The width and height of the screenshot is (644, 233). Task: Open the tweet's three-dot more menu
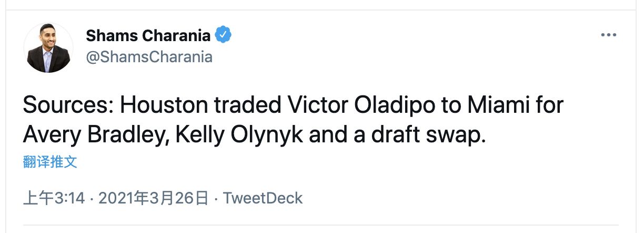coord(608,35)
